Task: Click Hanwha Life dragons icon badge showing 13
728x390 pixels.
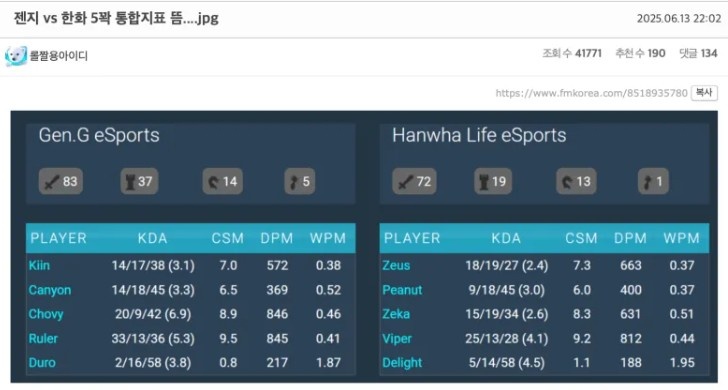Action: (576, 181)
